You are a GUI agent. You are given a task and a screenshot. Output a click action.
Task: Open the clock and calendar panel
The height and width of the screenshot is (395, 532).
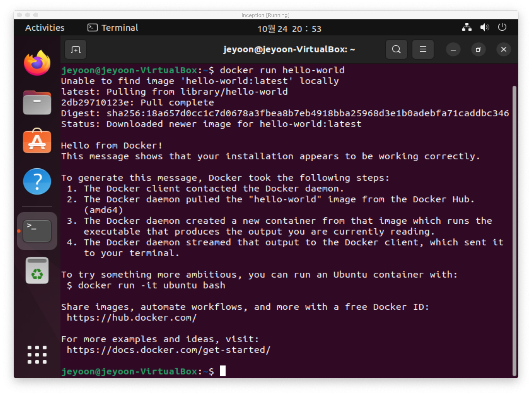click(289, 29)
